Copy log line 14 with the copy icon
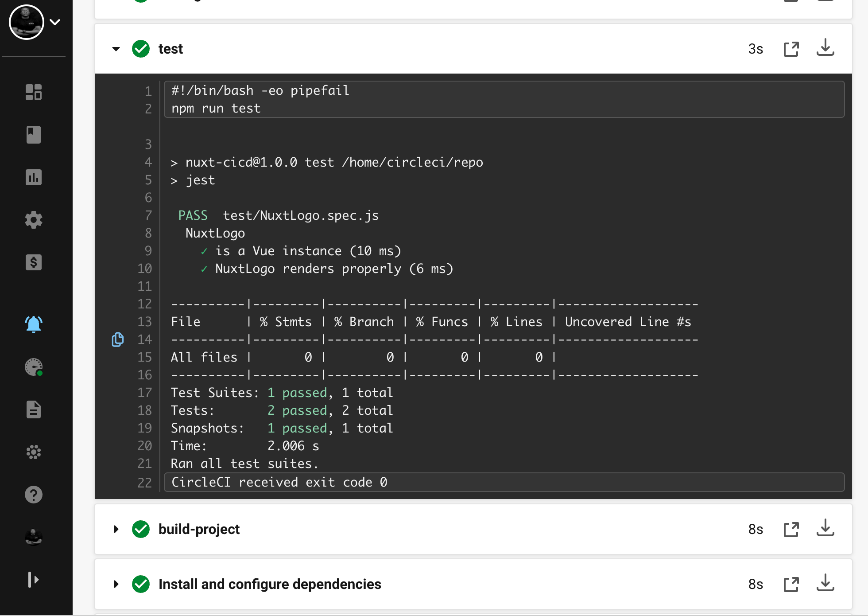 point(117,339)
